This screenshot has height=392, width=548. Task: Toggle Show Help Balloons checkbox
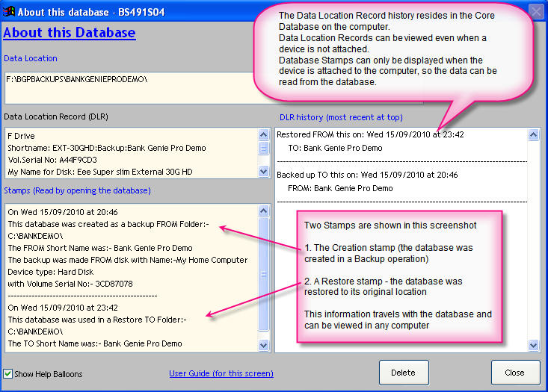point(7,374)
